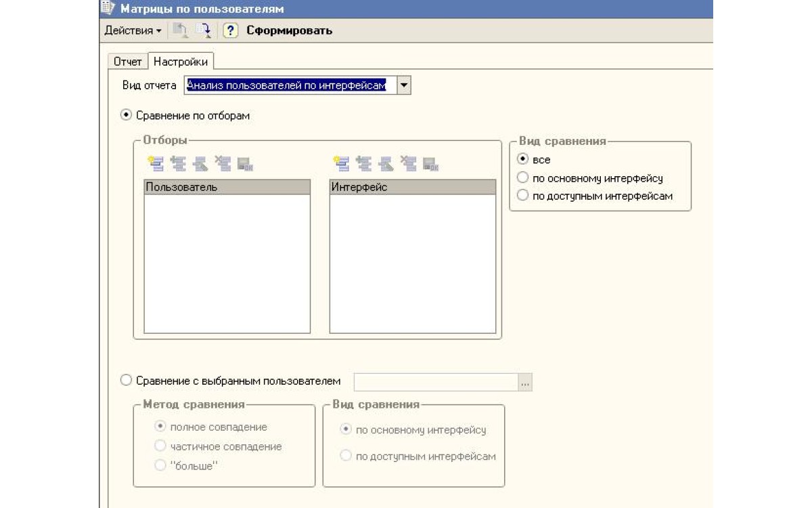Viewport: 812px width, 508px height.
Task: Open the Действия dropdown menu
Action: [133, 30]
